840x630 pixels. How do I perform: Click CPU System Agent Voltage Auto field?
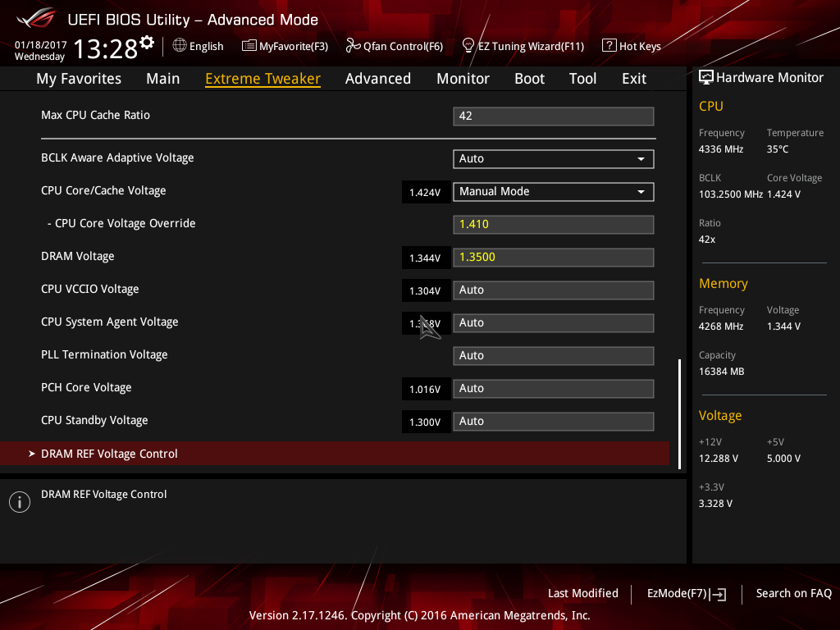(554, 323)
